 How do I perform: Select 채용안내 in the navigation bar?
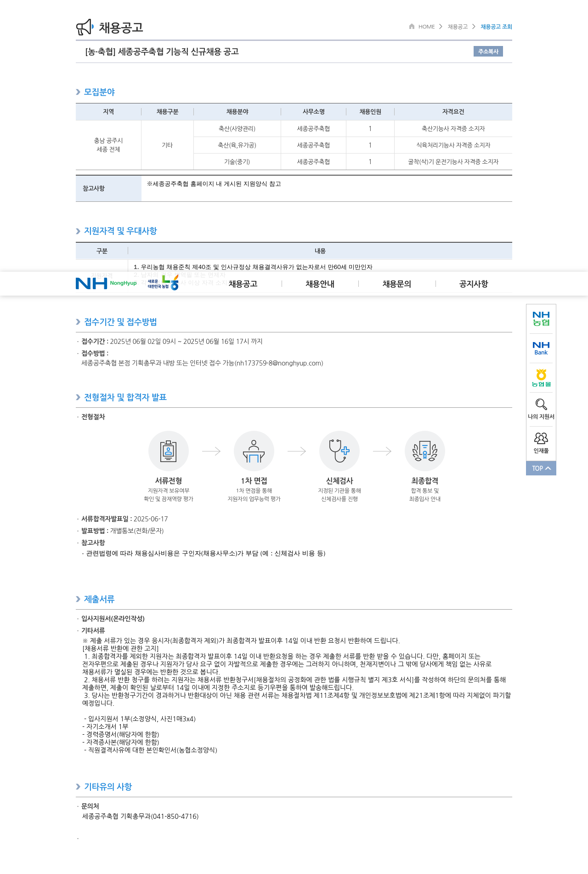pyautogui.click(x=320, y=284)
